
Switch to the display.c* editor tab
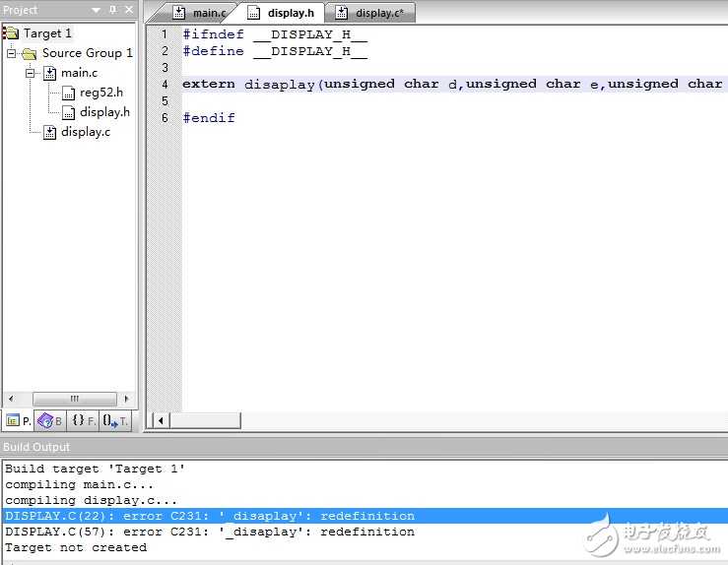(369, 13)
